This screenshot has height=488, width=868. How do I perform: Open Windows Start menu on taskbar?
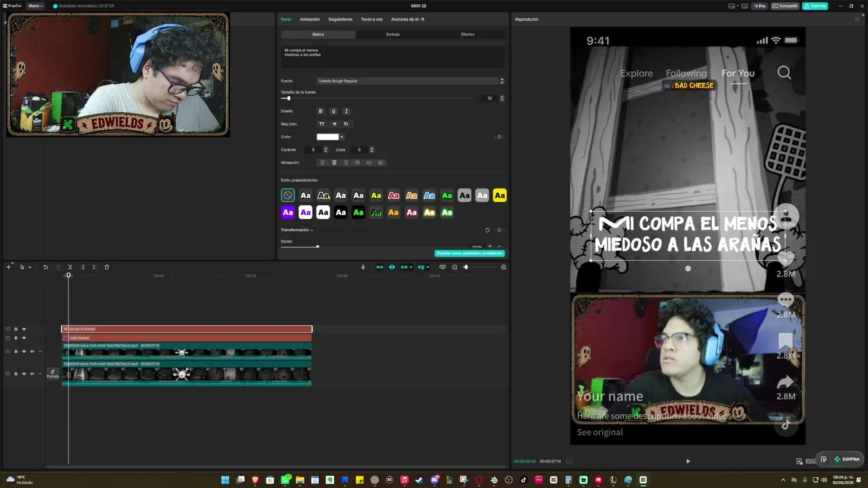[225, 481]
